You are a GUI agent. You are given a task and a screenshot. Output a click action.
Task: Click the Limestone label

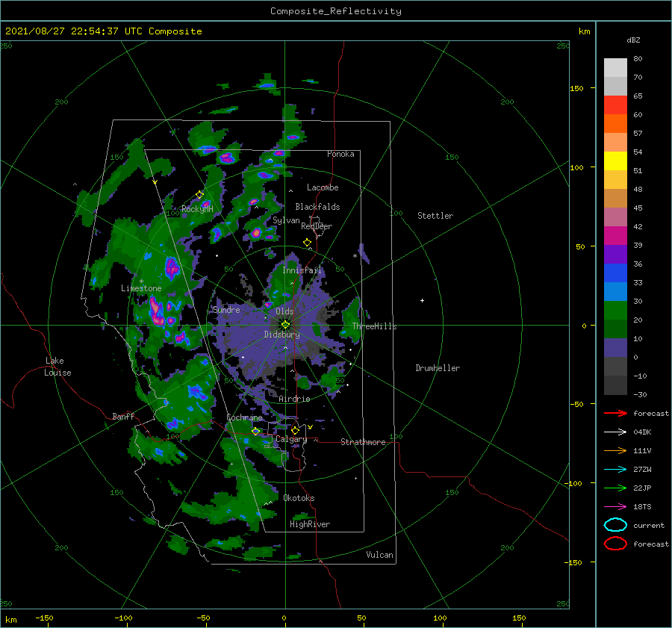(141, 288)
